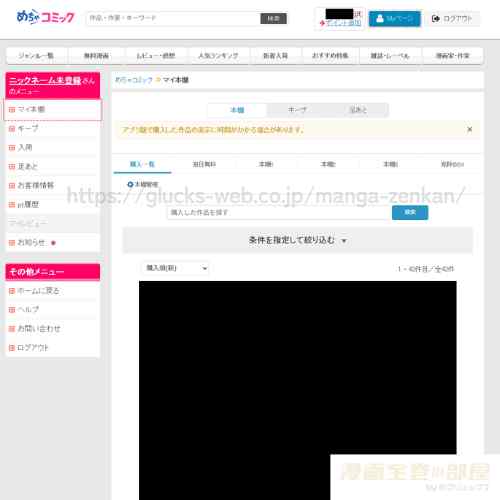The width and height of the screenshot is (500, 500).
Task: Open 新着入荷 in navigation bar
Action: coord(276,56)
